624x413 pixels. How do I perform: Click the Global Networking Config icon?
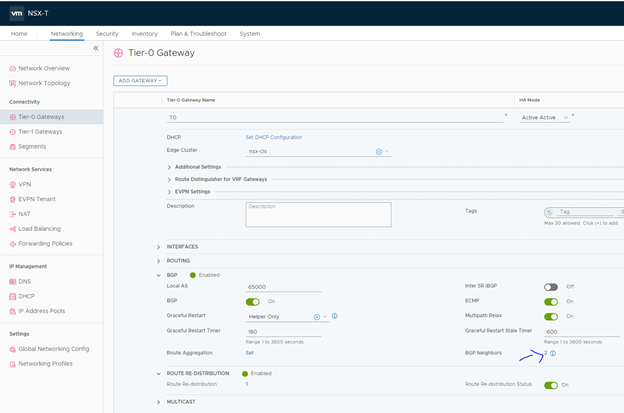click(x=13, y=349)
